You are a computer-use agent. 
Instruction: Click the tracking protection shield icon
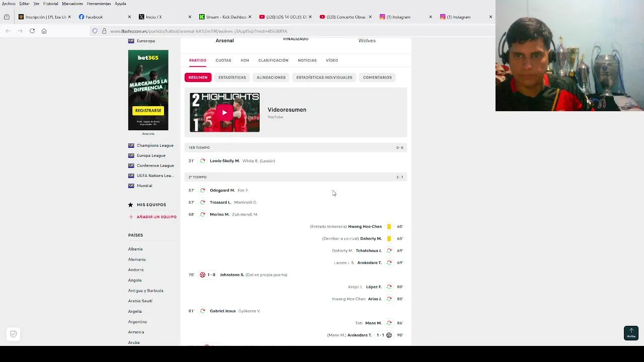coord(95,31)
